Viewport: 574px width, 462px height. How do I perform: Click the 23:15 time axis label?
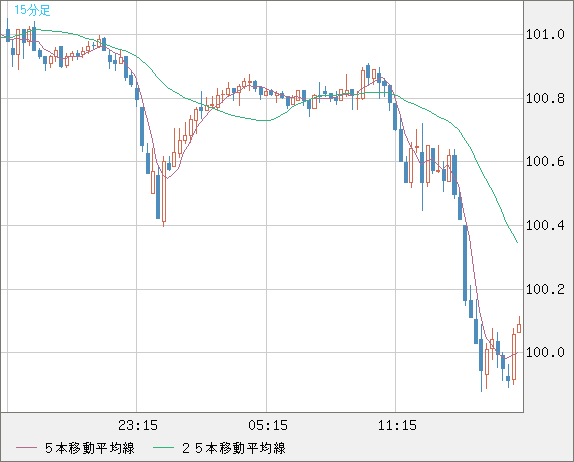138,425
